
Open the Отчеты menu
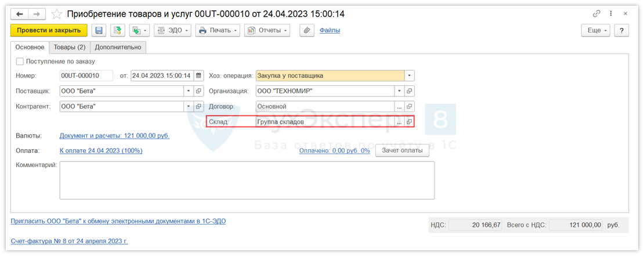[267, 30]
